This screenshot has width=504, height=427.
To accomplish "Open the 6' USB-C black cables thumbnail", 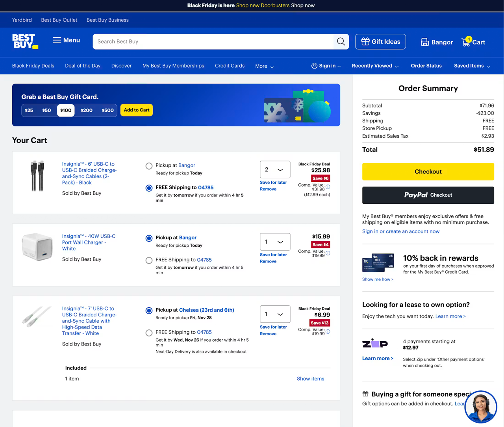I will (37, 176).
